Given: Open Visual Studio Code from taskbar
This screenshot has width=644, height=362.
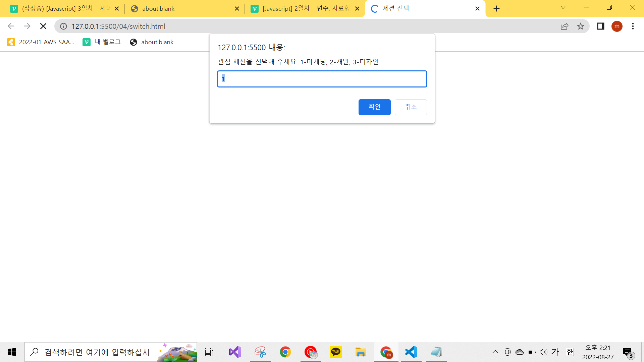Looking at the screenshot, I should click(411, 352).
